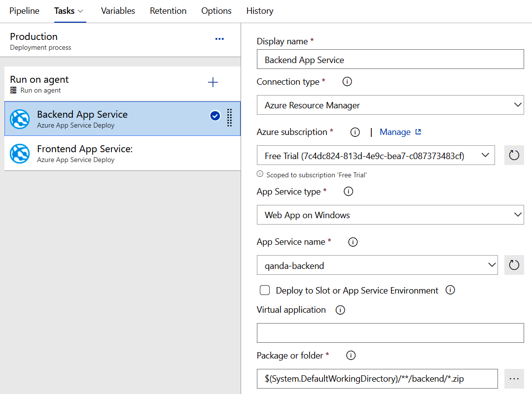Refresh the App Service name list
The height and width of the screenshot is (394, 532).
(514, 265)
